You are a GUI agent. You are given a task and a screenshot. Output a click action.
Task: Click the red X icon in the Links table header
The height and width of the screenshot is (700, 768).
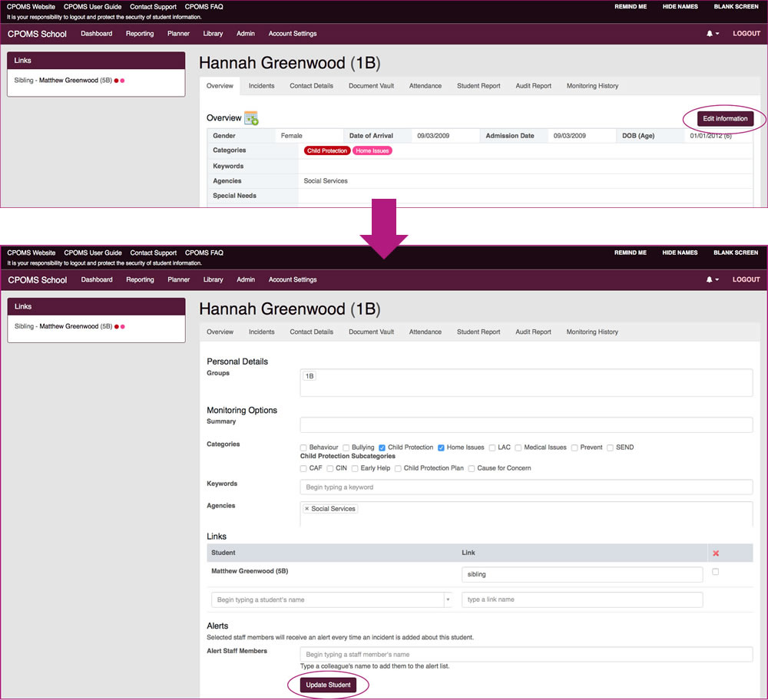pyautogui.click(x=716, y=553)
